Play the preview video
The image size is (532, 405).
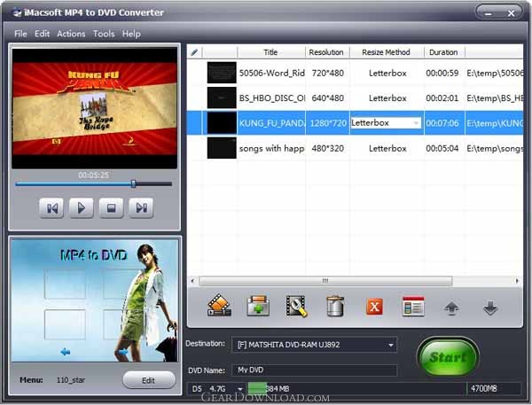click(x=81, y=207)
